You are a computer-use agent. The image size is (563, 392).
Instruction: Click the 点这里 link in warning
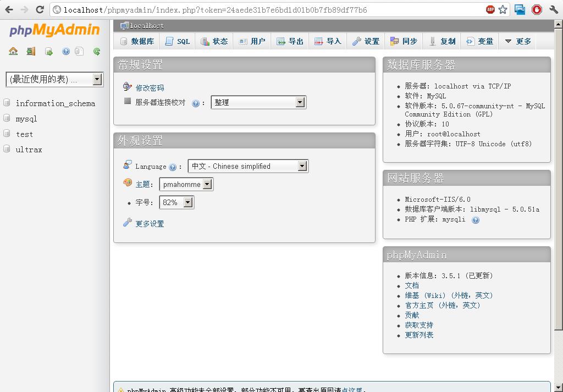pos(352,390)
